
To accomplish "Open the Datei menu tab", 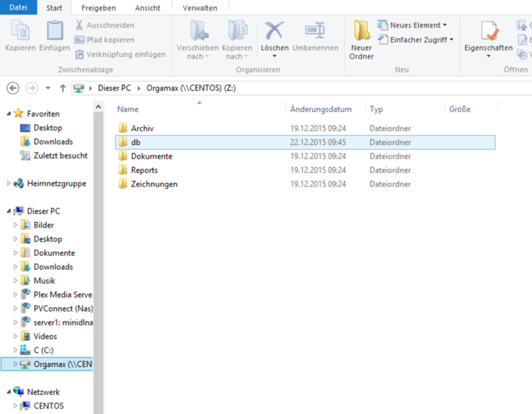I will coord(19,8).
